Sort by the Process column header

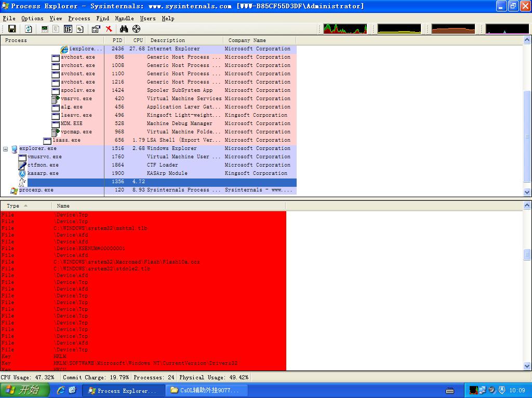coord(52,40)
